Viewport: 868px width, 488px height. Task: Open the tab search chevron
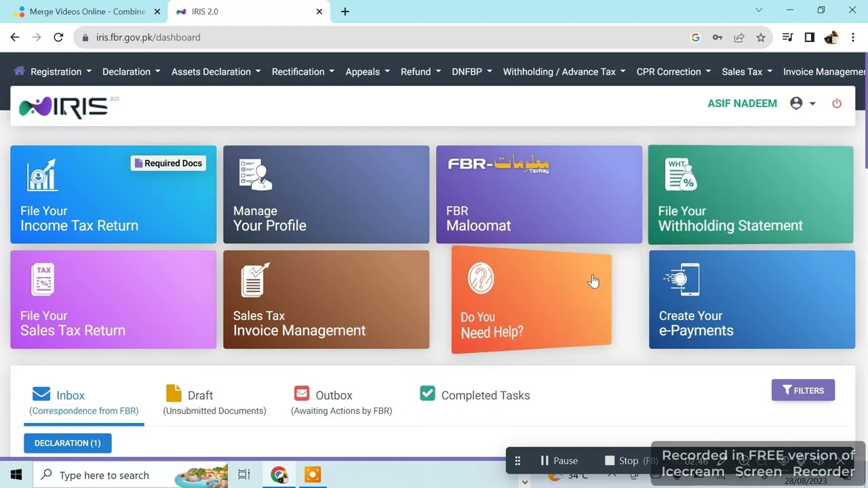click(x=759, y=10)
